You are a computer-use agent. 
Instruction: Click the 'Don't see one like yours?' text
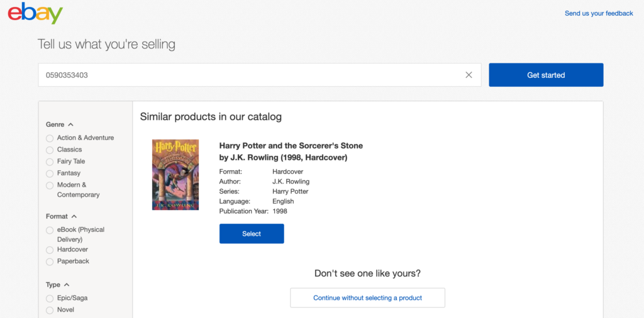pos(367,273)
